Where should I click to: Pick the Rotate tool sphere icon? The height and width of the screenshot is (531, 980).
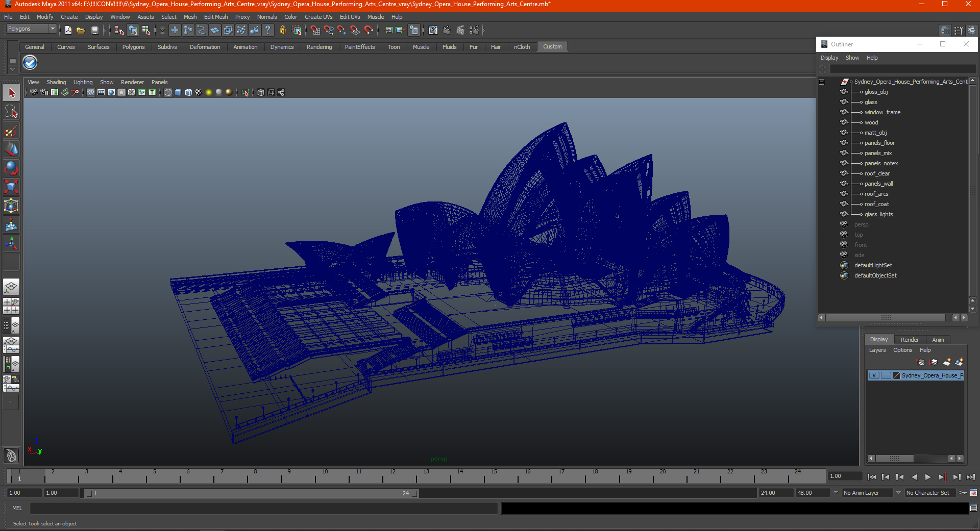pos(11,168)
